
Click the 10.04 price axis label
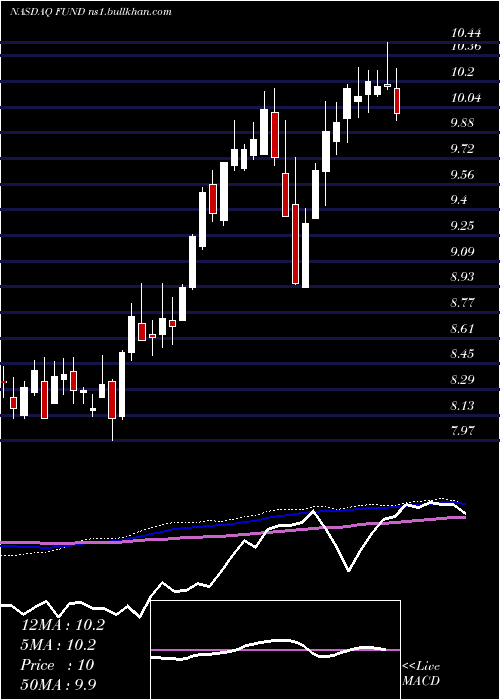(466, 97)
